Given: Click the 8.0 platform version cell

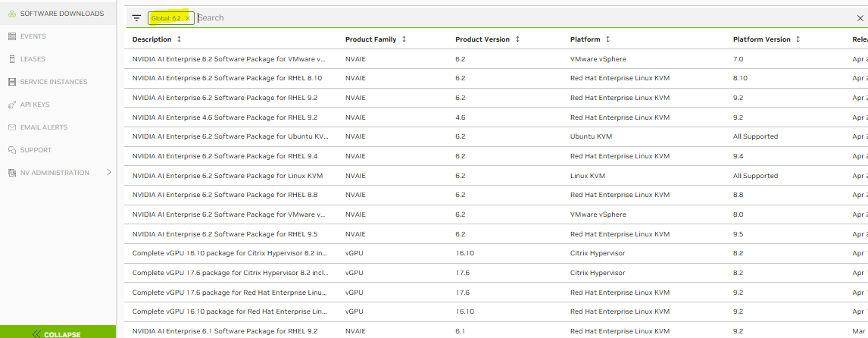Looking at the screenshot, I should (x=738, y=214).
